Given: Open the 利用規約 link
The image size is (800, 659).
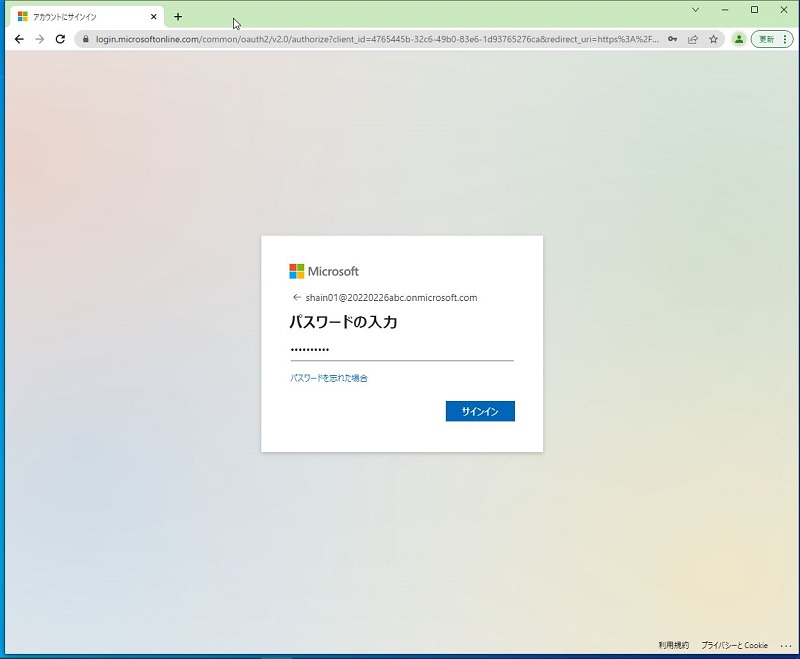Looking at the screenshot, I should (673, 645).
